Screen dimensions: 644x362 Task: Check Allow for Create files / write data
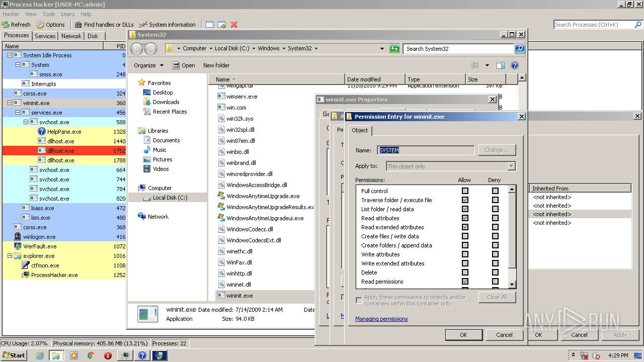coord(465,236)
